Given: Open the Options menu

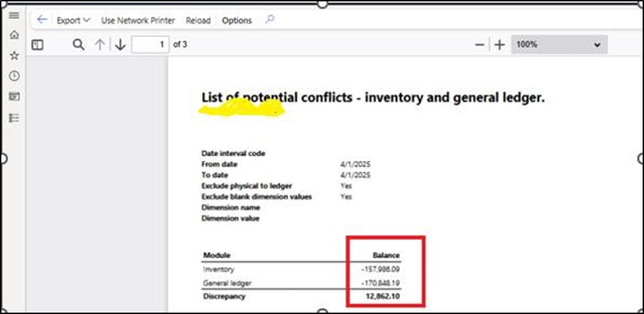Looking at the screenshot, I should [237, 21].
